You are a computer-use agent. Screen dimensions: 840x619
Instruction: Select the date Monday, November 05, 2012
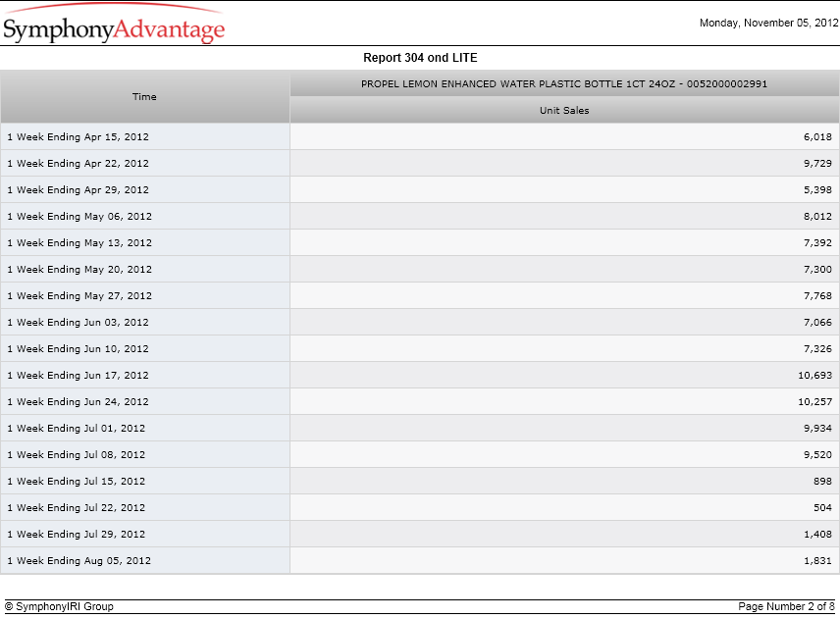pyautogui.click(x=768, y=23)
